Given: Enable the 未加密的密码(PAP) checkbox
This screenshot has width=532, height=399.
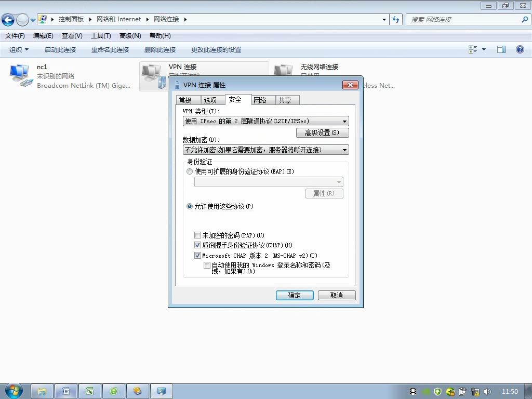Looking at the screenshot, I should [197, 235].
